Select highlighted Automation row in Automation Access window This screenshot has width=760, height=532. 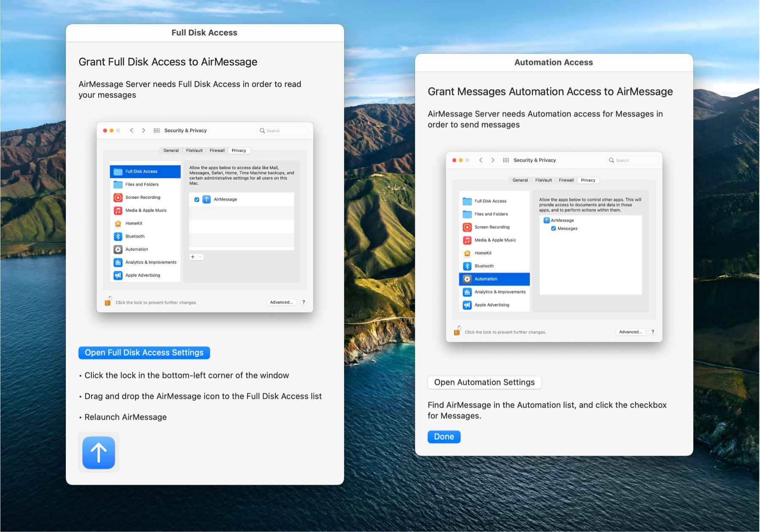click(x=494, y=279)
